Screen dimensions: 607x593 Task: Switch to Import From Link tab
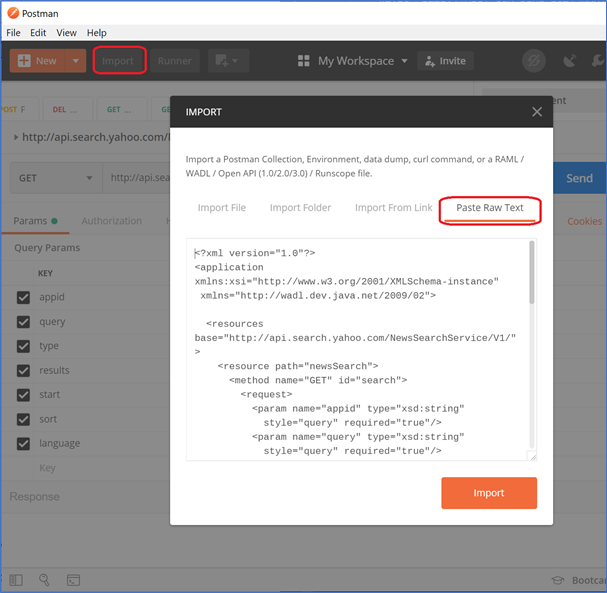[393, 208]
